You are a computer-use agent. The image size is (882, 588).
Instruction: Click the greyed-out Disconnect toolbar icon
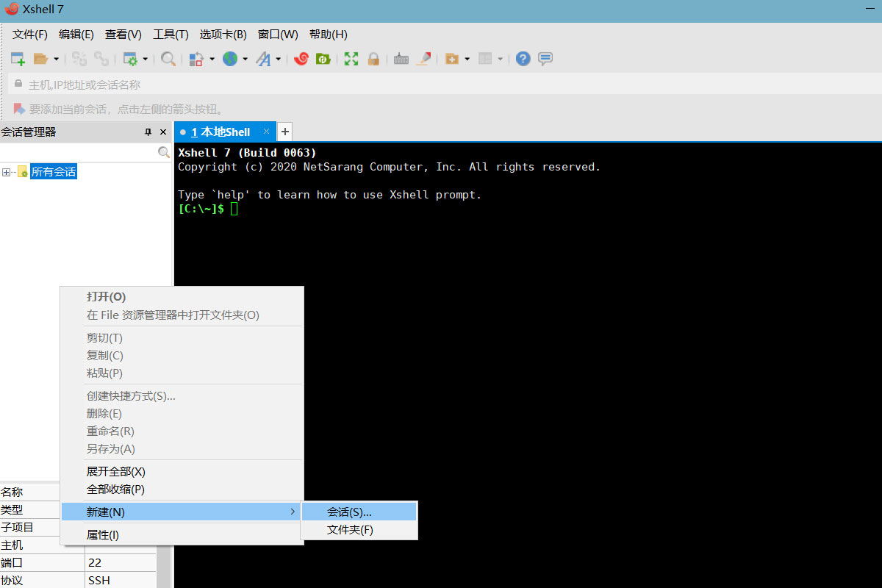tap(79, 59)
